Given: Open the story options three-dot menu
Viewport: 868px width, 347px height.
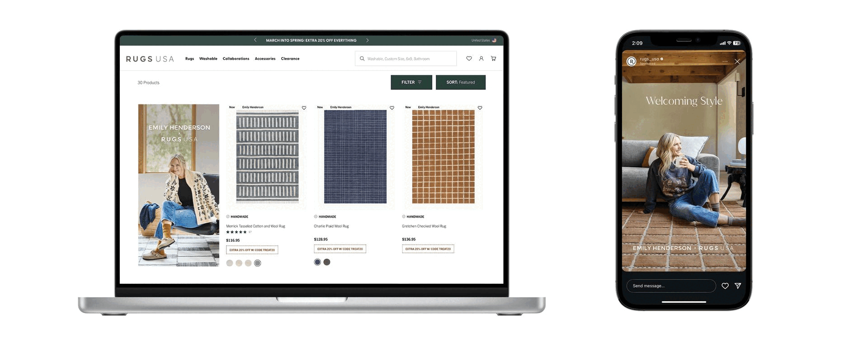Looking at the screenshot, I should 725,61.
